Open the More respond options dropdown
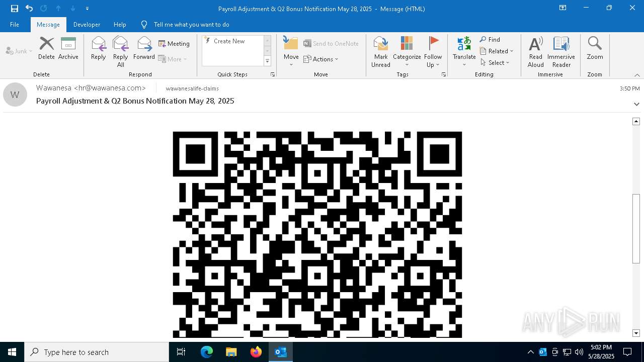The width and height of the screenshot is (644, 362). (173, 59)
